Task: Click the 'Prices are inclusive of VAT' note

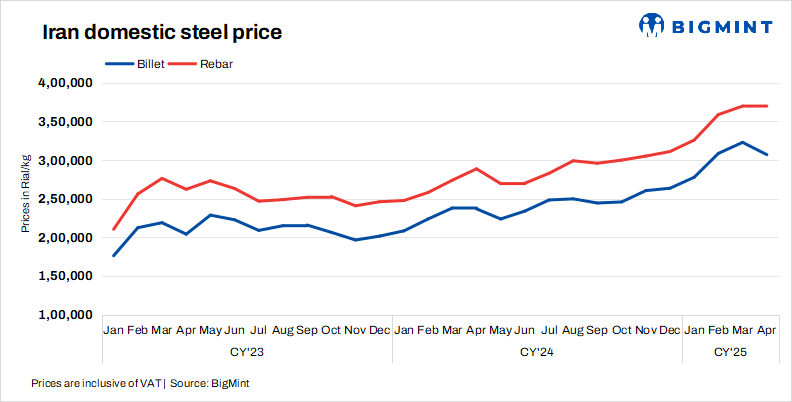Action: 96,383
